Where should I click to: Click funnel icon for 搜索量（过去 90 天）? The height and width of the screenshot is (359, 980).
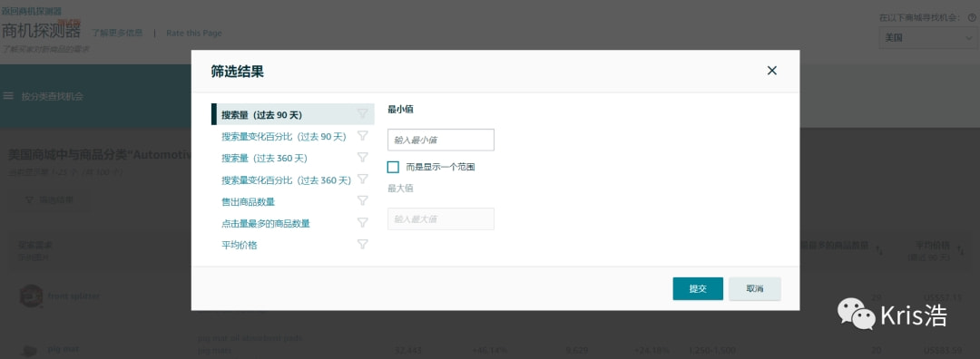tap(362, 113)
